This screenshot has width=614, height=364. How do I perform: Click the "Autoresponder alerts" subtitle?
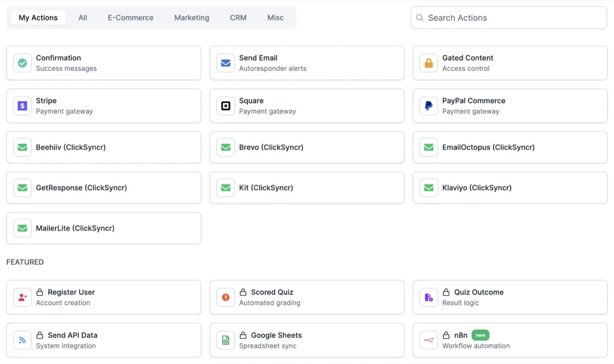point(272,68)
